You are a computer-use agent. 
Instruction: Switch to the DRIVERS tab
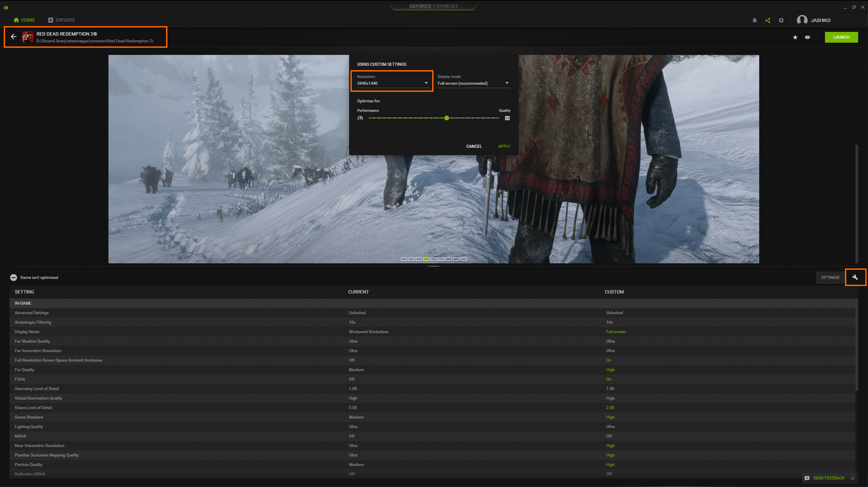pyautogui.click(x=61, y=20)
